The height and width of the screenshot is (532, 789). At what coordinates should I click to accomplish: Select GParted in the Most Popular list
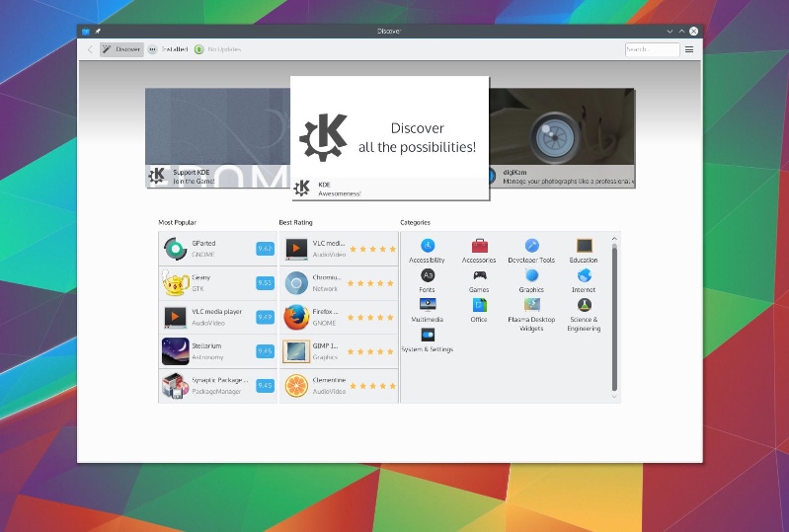[x=203, y=248]
